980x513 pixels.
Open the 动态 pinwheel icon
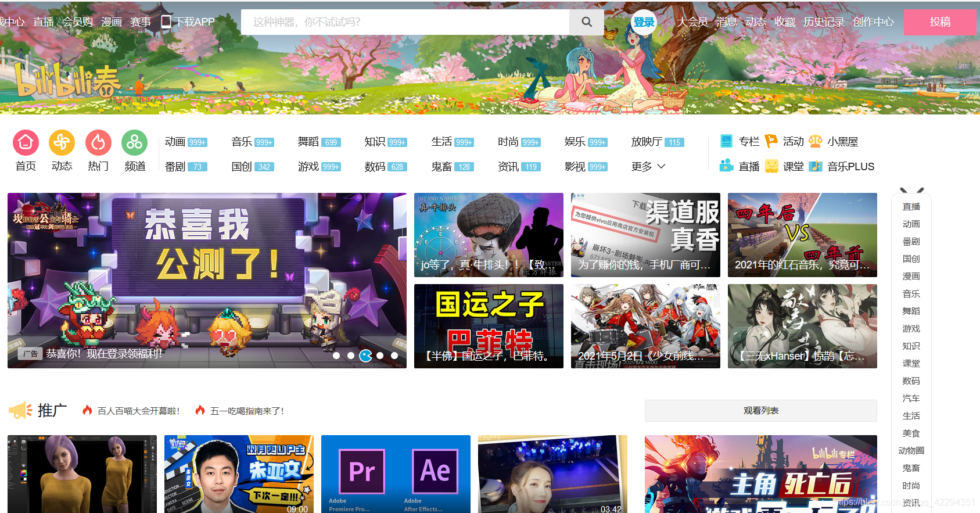click(62, 142)
